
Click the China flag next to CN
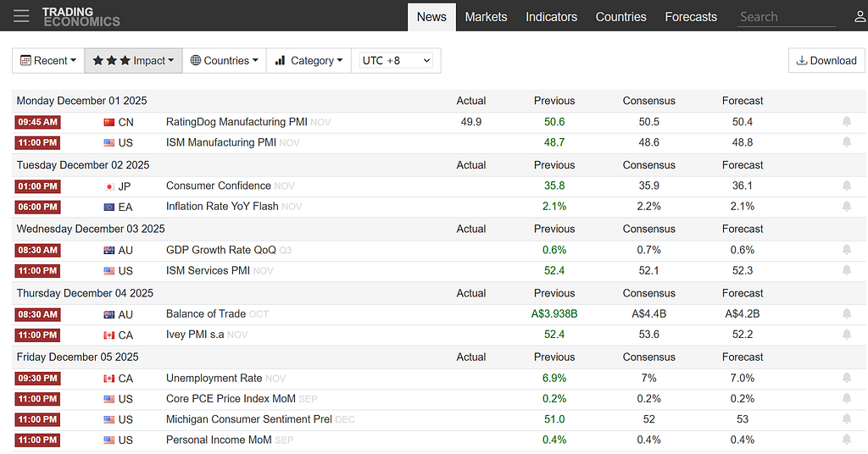click(x=109, y=122)
